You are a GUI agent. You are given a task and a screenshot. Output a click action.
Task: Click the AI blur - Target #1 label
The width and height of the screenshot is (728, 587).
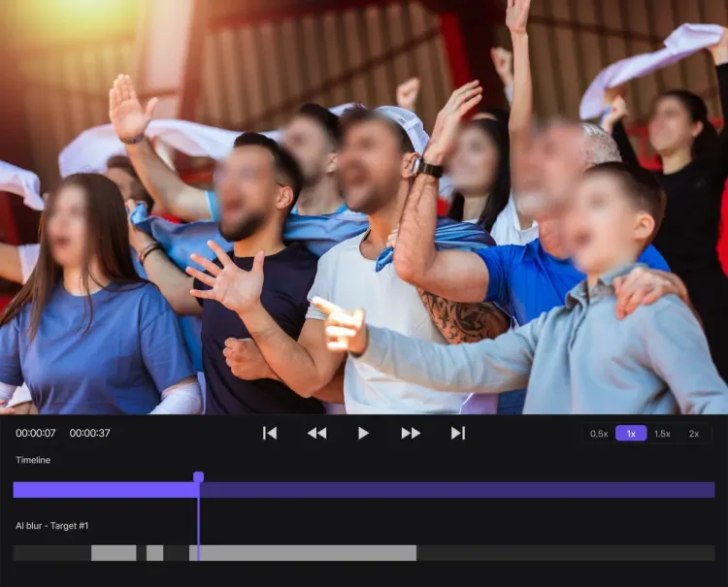pos(52,526)
